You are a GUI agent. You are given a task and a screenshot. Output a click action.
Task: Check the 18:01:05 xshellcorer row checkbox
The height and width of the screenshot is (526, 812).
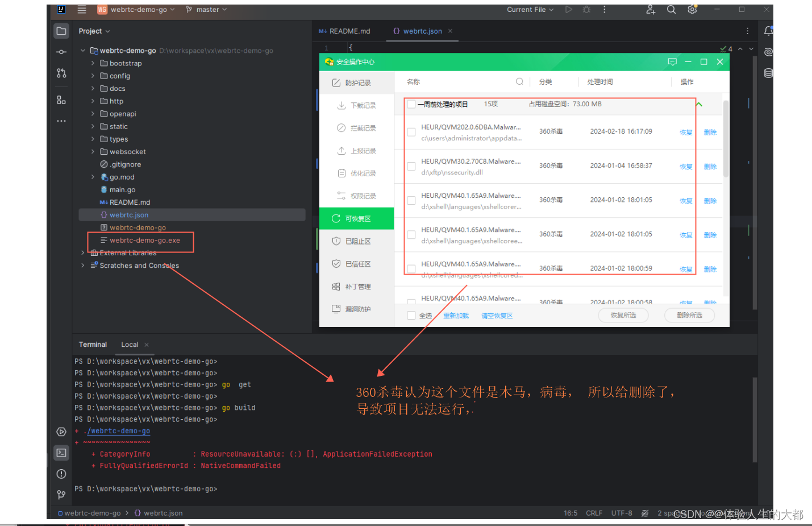(411, 200)
